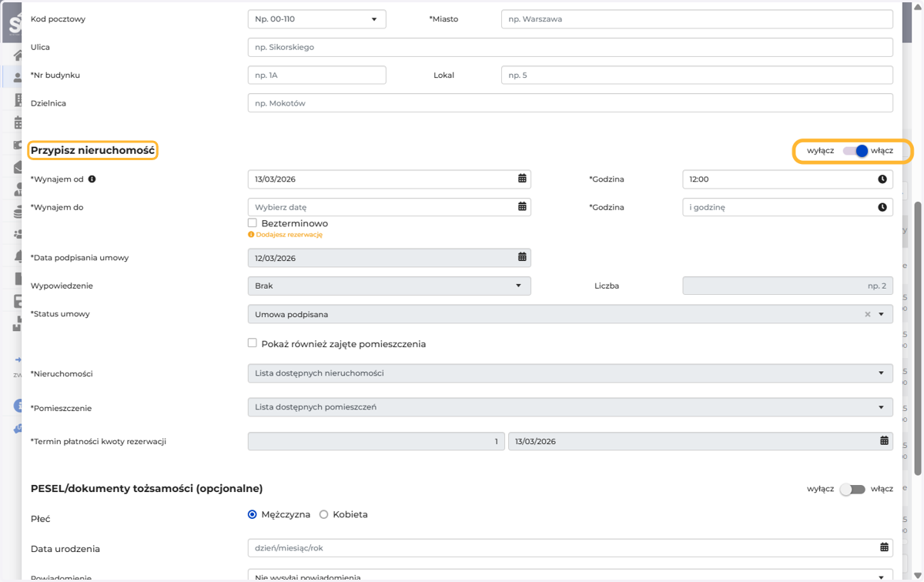Image resolution: width=924 pixels, height=582 pixels.
Task: Click clock icon in the 12:00 Godzina field
Action: point(882,179)
